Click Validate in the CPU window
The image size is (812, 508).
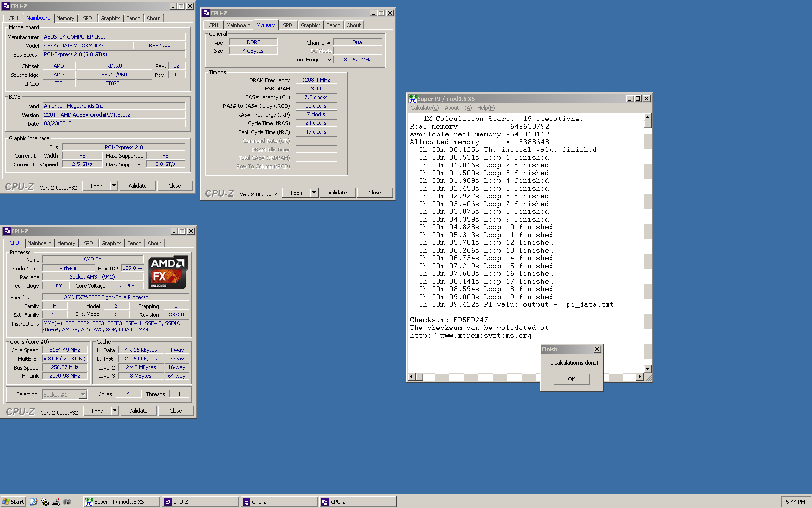point(138,411)
